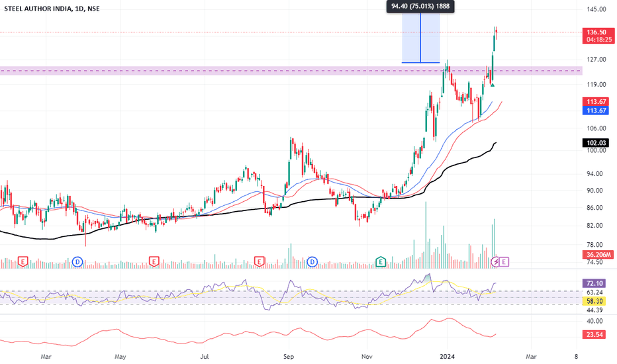Click the red earnings E marker before Mar
Screen dimensions: 617x364
tap(23, 261)
